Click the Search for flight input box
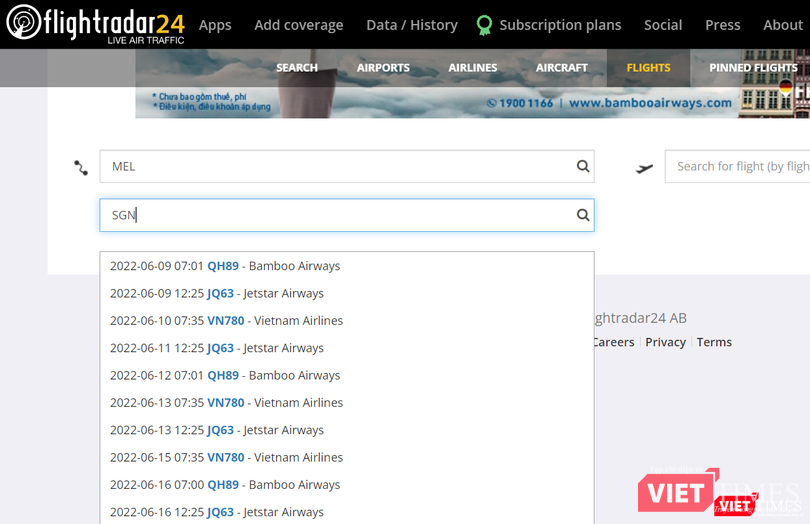Screen dimensions: 810x524 [740, 167]
